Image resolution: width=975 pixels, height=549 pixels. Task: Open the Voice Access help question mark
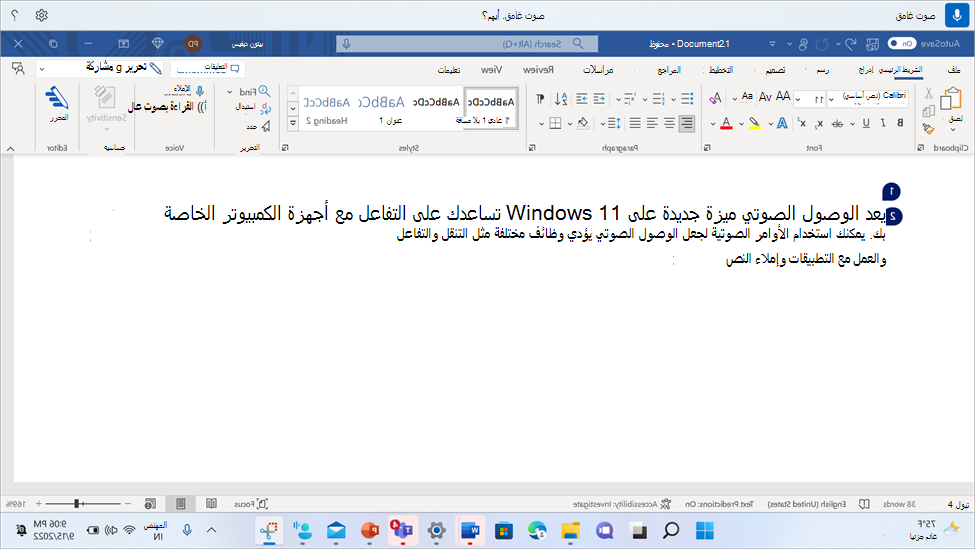(x=15, y=15)
